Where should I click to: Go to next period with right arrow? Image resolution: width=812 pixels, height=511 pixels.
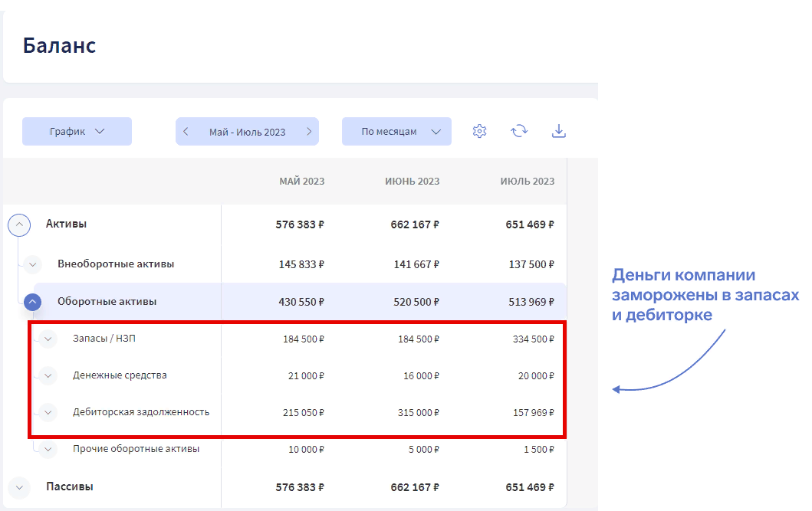pos(309,132)
